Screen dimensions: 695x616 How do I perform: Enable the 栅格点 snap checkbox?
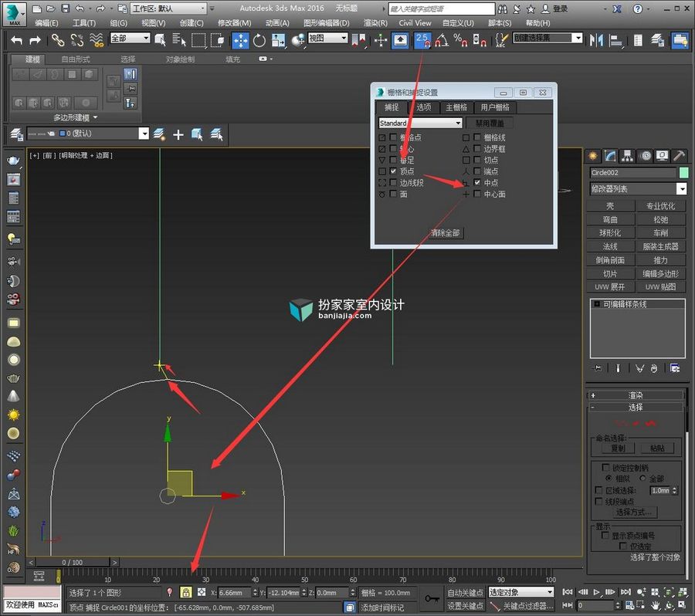pyautogui.click(x=393, y=137)
